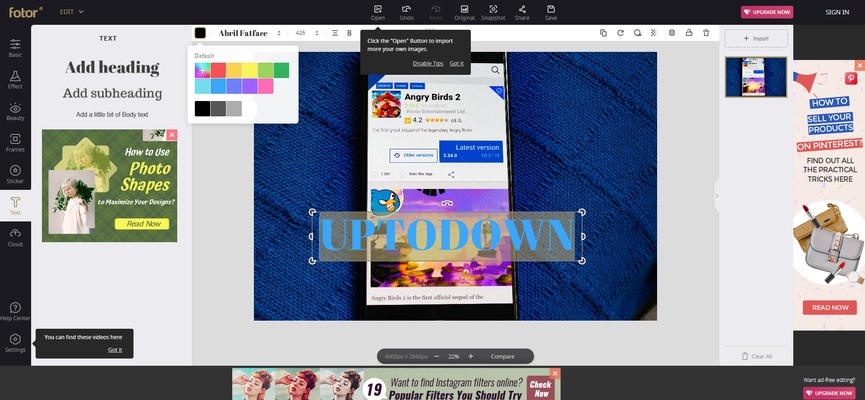Click Got it in the Open tooltip
The width and height of the screenshot is (865, 400).
click(x=456, y=63)
